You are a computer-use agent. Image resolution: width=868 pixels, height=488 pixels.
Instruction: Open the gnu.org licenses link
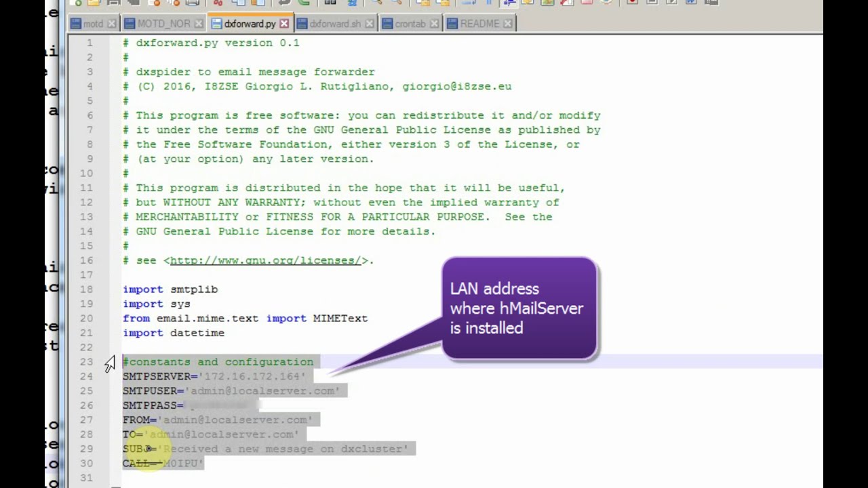coord(265,260)
